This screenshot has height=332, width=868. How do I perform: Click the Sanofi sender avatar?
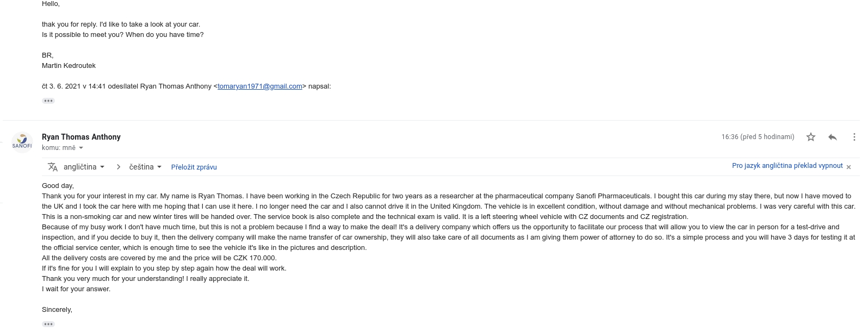click(22, 142)
